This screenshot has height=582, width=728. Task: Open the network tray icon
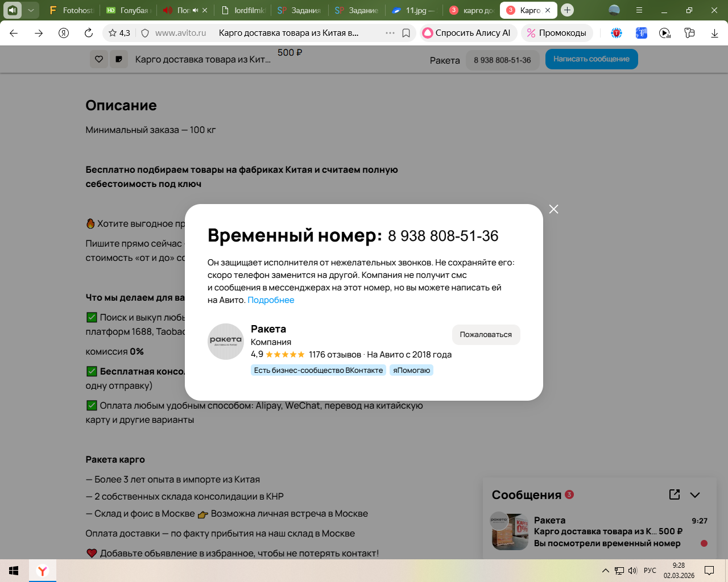pos(619,571)
